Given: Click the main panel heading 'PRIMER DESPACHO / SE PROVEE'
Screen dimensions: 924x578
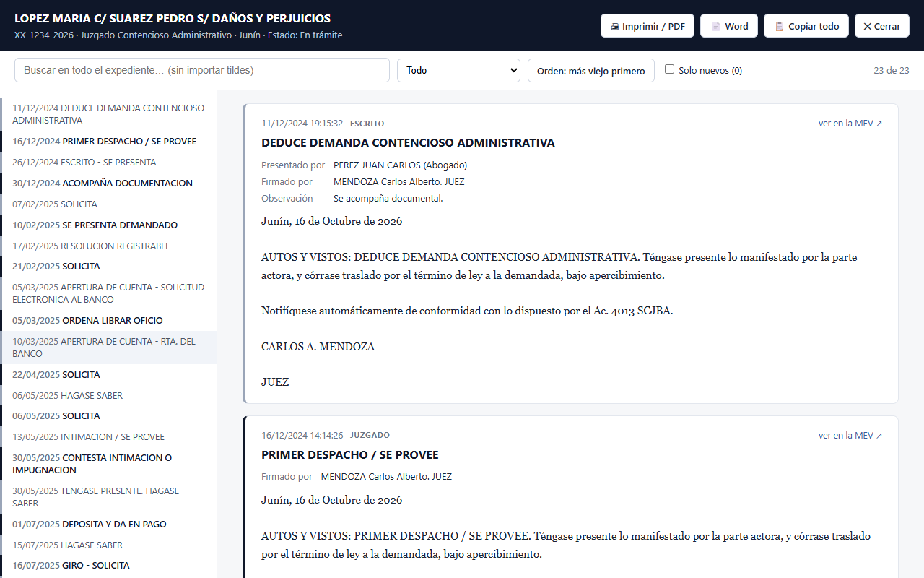Looking at the screenshot, I should [350, 455].
